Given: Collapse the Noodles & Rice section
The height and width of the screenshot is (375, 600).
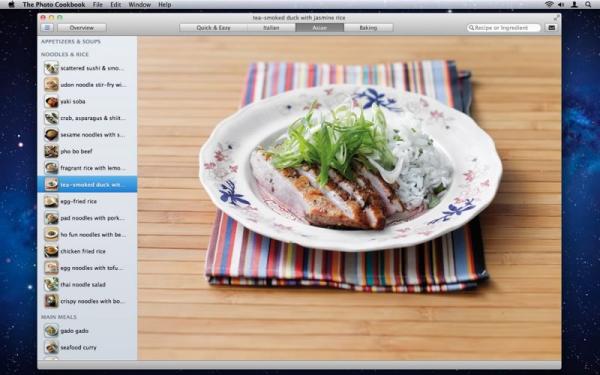Looking at the screenshot, I should [65, 54].
